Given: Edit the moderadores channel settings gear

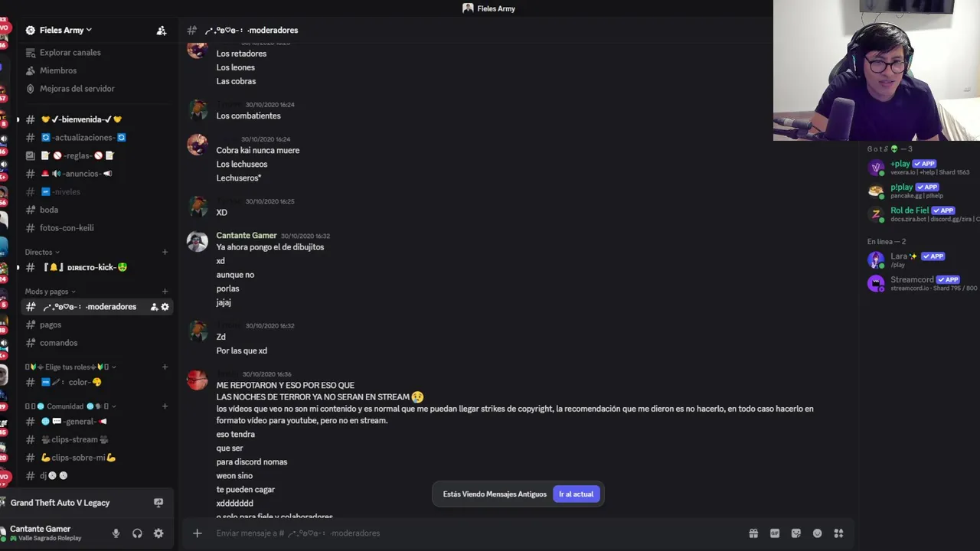Looking at the screenshot, I should click(165, 307).
